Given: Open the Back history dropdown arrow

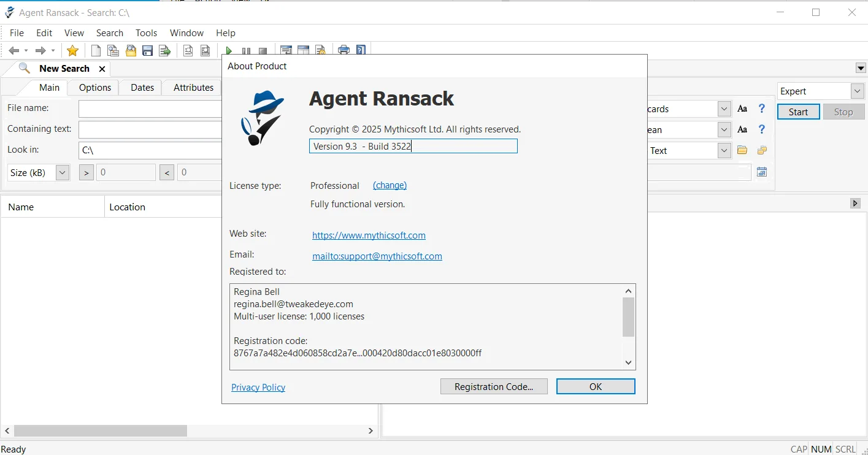Looking at the screenshot, I should [26, 51].
